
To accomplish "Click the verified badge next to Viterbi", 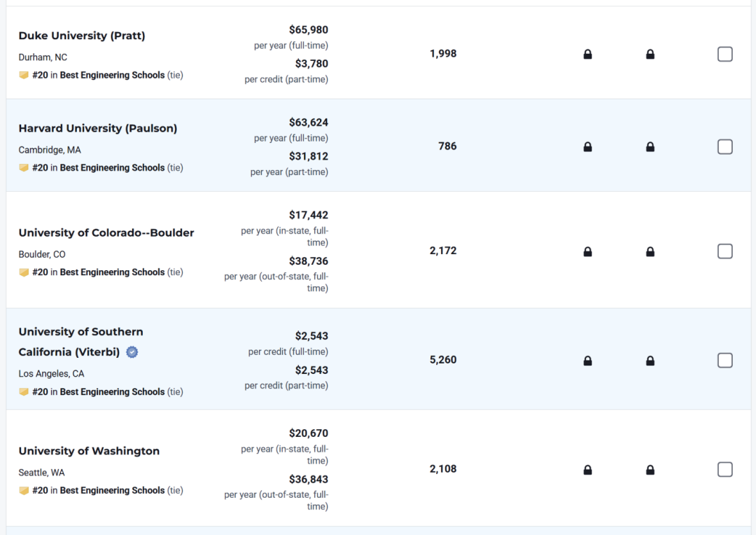I will [132, 352].
